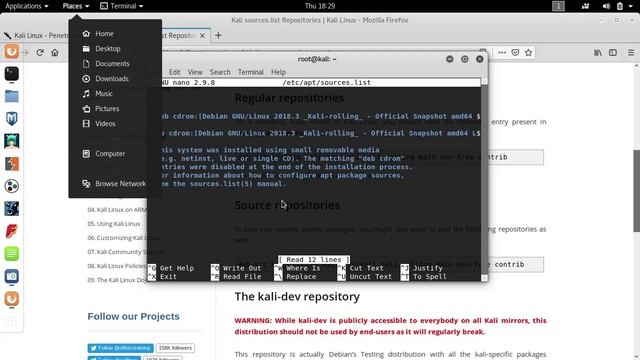Click 'The kali-dev repository' heading
The image size is (640, 360).
297,296
